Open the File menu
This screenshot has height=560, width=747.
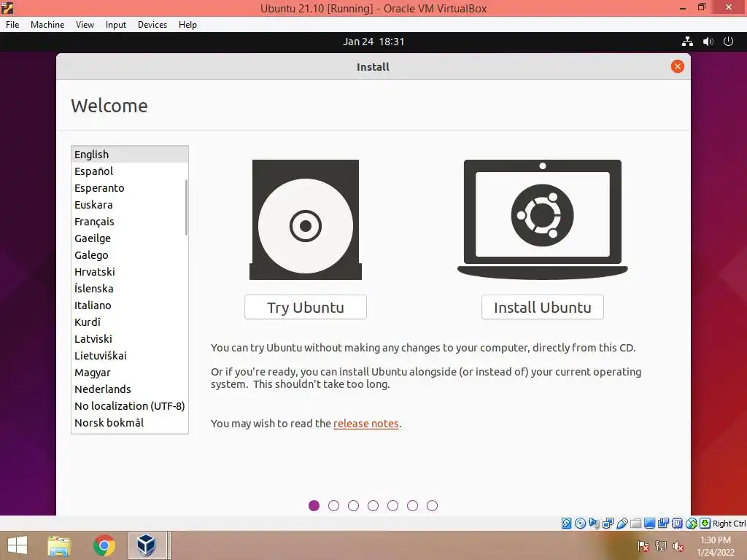pos(12,24)
